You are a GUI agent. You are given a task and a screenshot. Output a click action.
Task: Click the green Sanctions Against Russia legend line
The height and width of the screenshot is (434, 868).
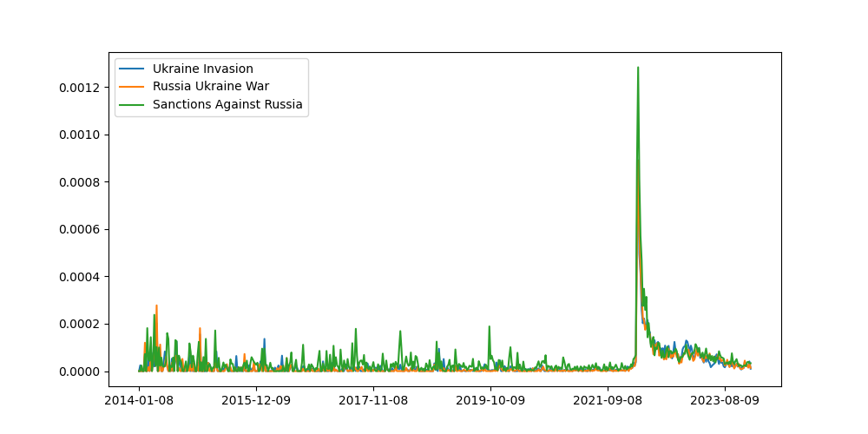[x=133, y=105]
